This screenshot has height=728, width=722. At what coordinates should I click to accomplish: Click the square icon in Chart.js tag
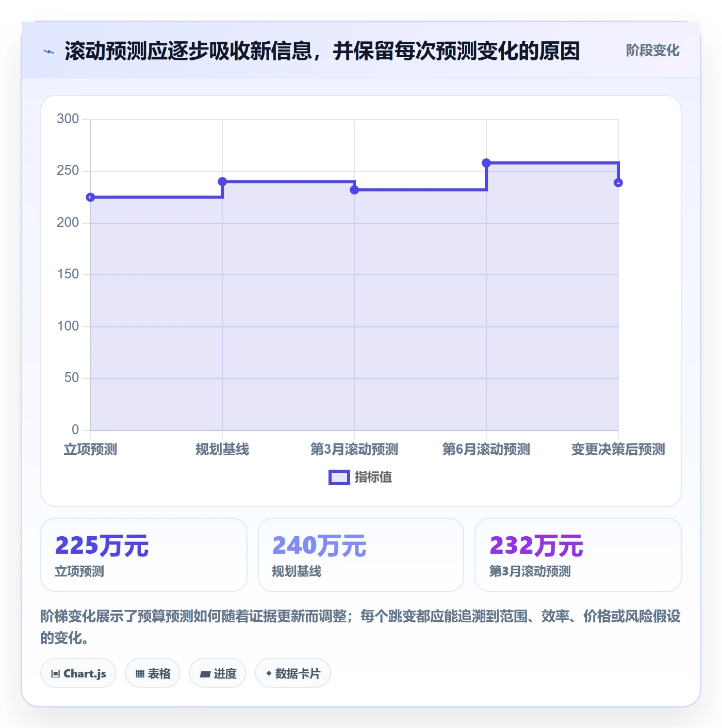[56, 674]
